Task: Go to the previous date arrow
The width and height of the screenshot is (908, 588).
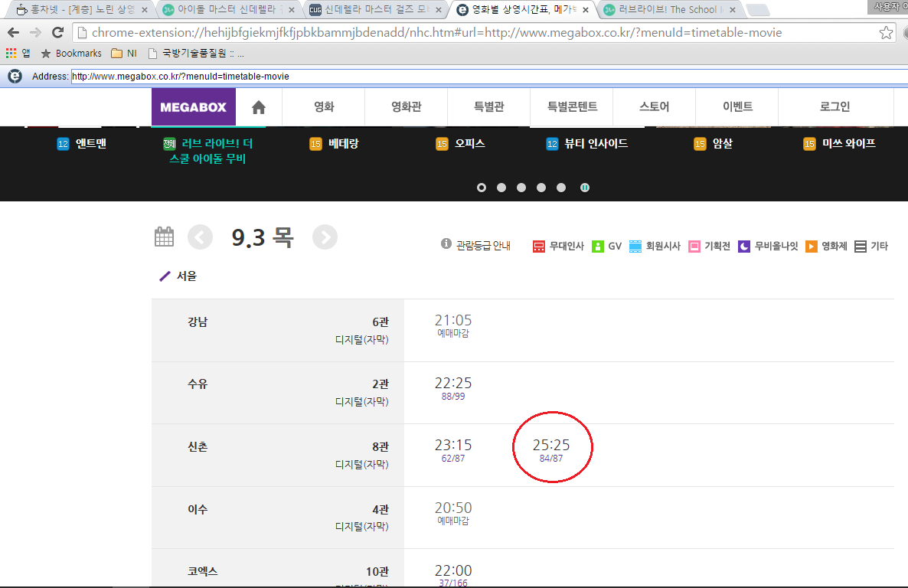Action: pos(201,237)
